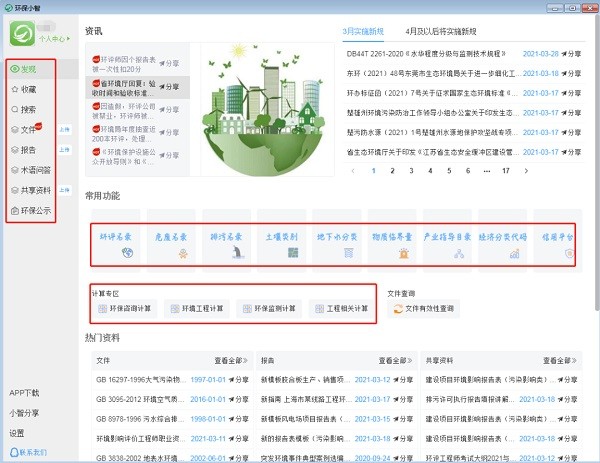Screen dimensions: 600x463
Task: Open 环境工程计算 calculator button
Action: [197, 308]
